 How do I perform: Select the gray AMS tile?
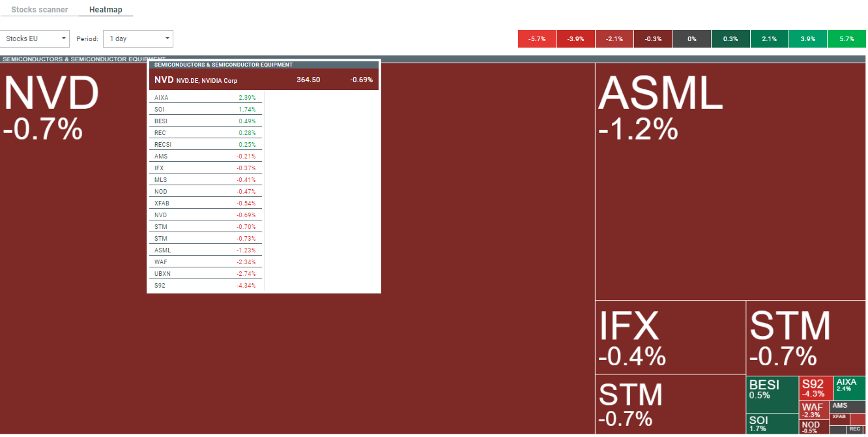point(848,406)
